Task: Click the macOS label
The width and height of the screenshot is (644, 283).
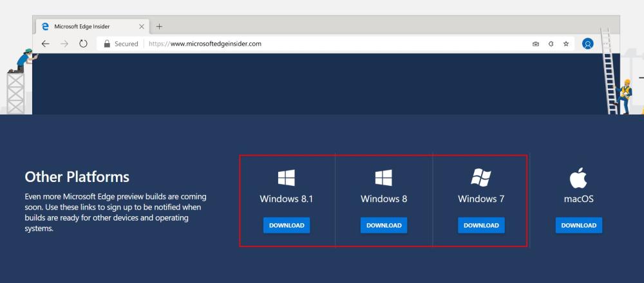Action: [579, 199]
